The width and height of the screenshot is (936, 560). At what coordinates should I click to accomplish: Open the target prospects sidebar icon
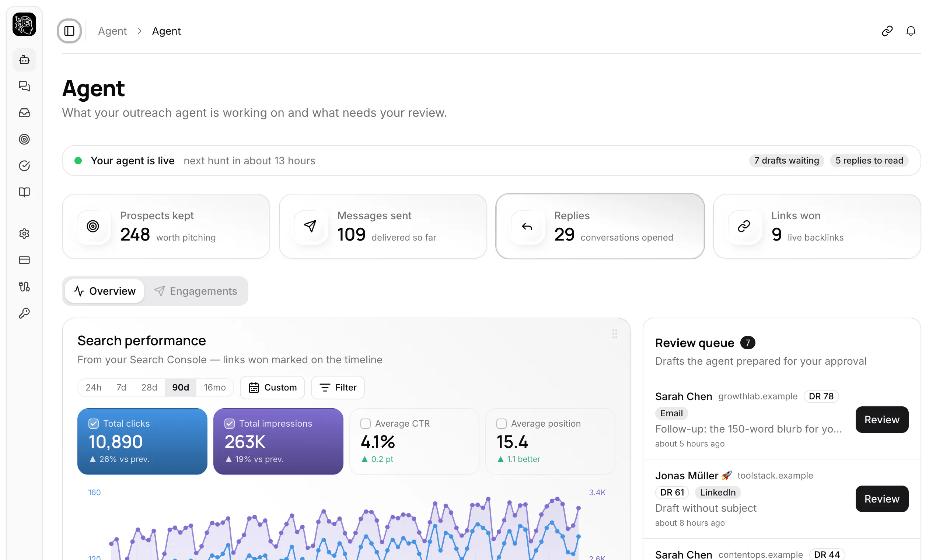click(24, 139)
